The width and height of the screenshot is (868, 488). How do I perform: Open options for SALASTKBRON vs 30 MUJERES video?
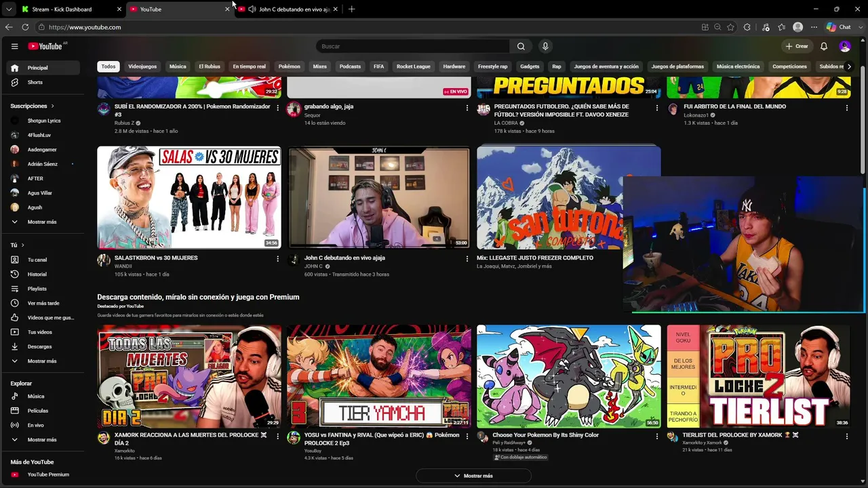click(x=277, y=259)
